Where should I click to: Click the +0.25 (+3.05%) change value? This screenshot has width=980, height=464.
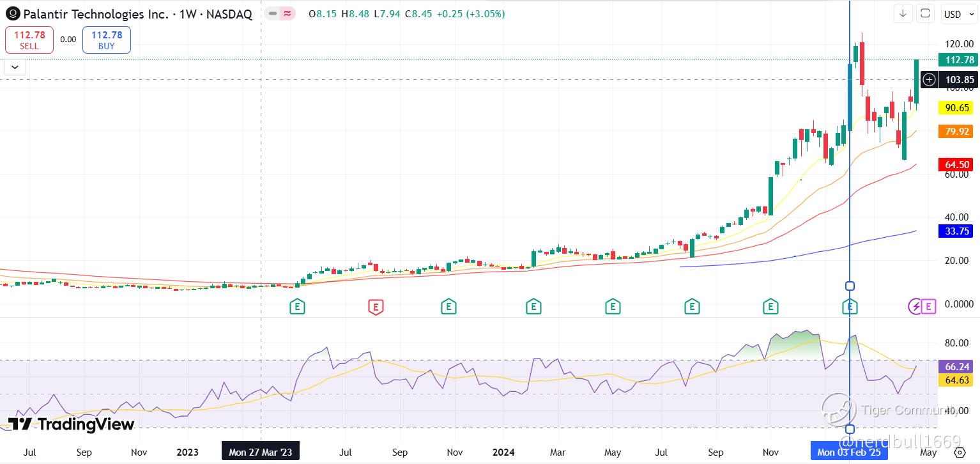[471, 13]
